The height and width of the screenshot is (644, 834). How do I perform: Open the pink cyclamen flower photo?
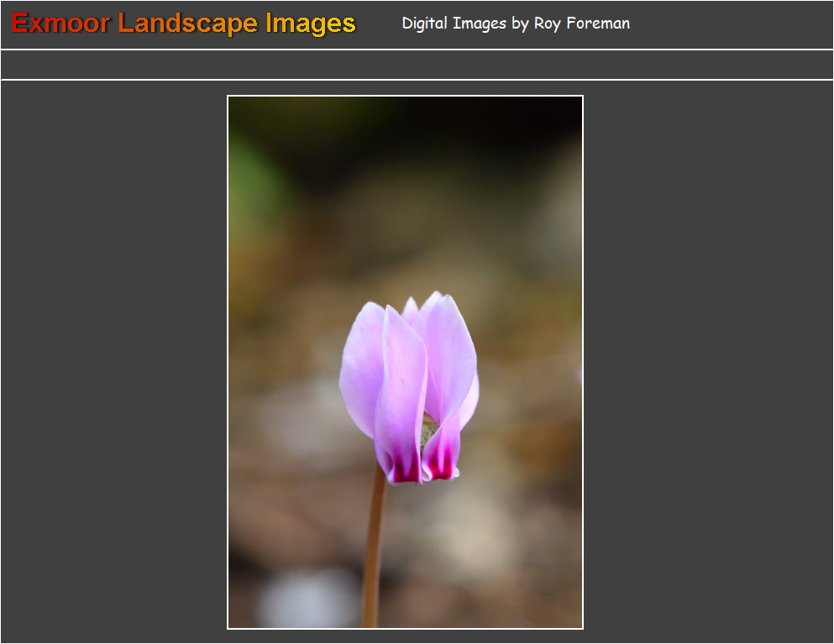pyautogui.click(x=405, y=361)
